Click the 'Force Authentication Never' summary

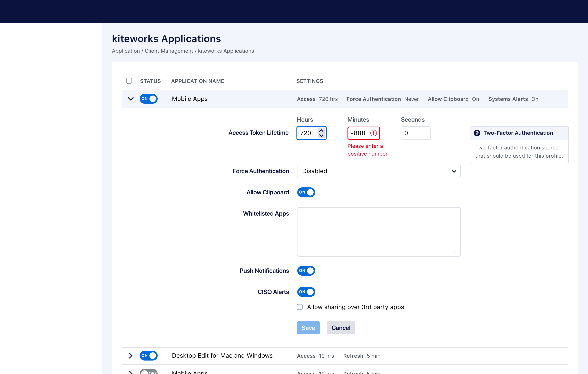click(383, 99)
